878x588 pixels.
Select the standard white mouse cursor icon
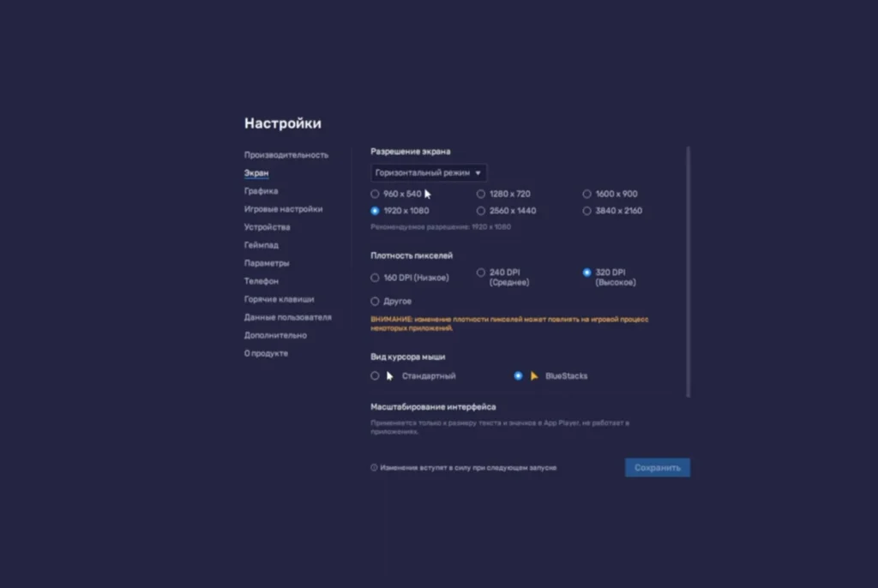(x=390, y=375)
